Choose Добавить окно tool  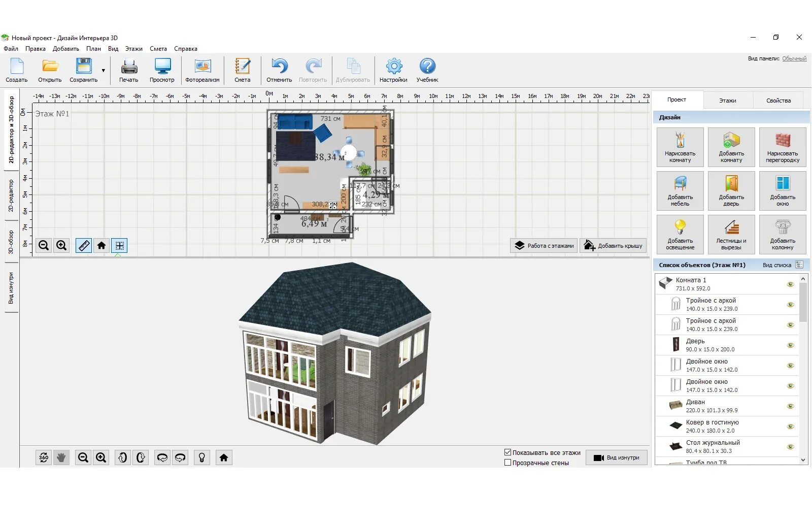783,191
